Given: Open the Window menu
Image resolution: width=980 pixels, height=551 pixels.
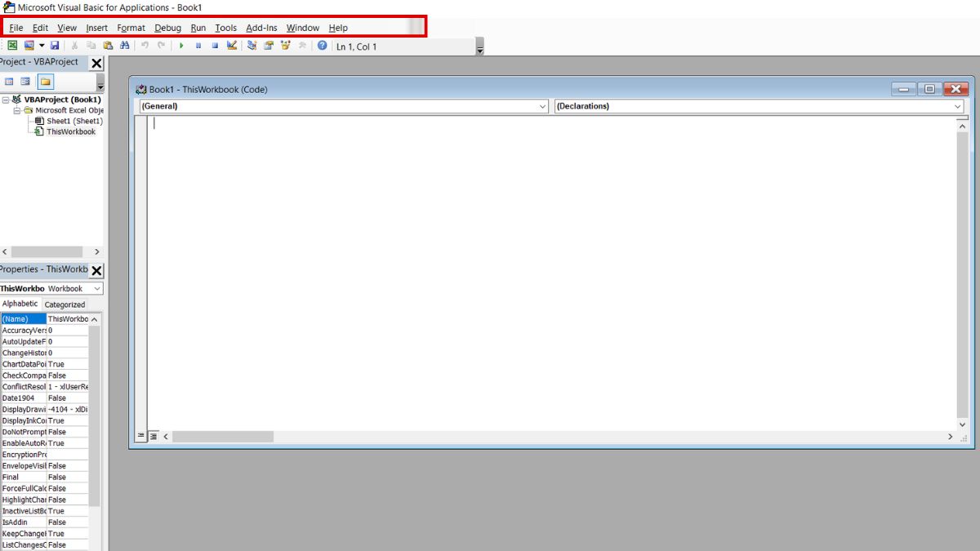Looking at the screenshot, I should 303,28.
